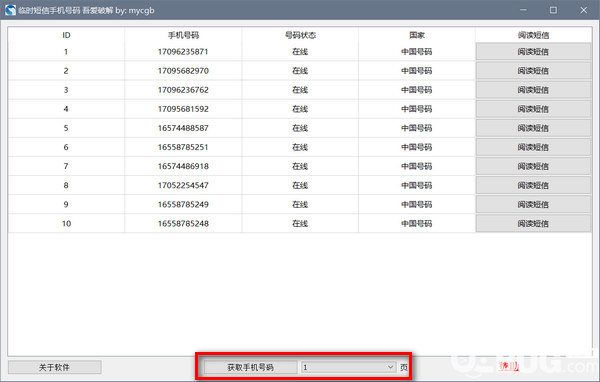Click the red 赞助 link
This screenshot has width=600, height=382.
coord(509,366)
